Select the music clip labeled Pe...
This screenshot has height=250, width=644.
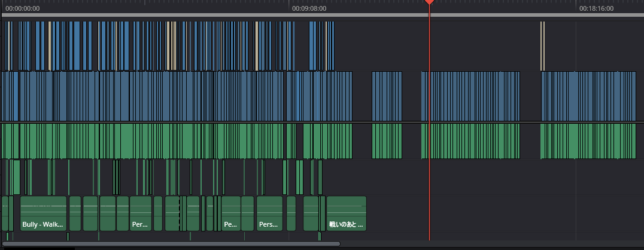tap(231, 214)
